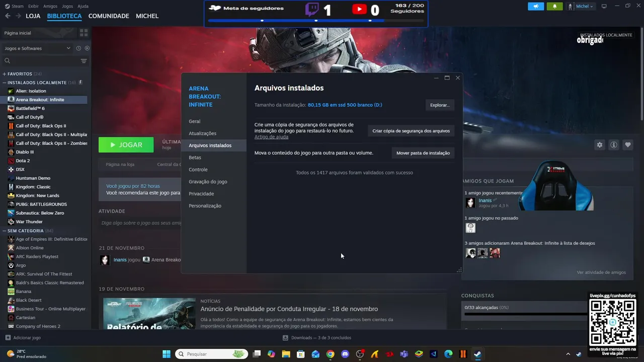Click the library search magnifier icon

tap(7, 61)
